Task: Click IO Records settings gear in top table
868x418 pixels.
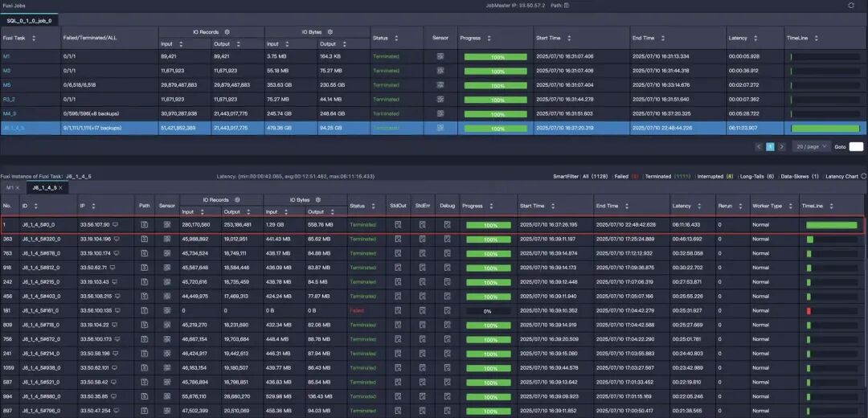Action: (227, 32)
